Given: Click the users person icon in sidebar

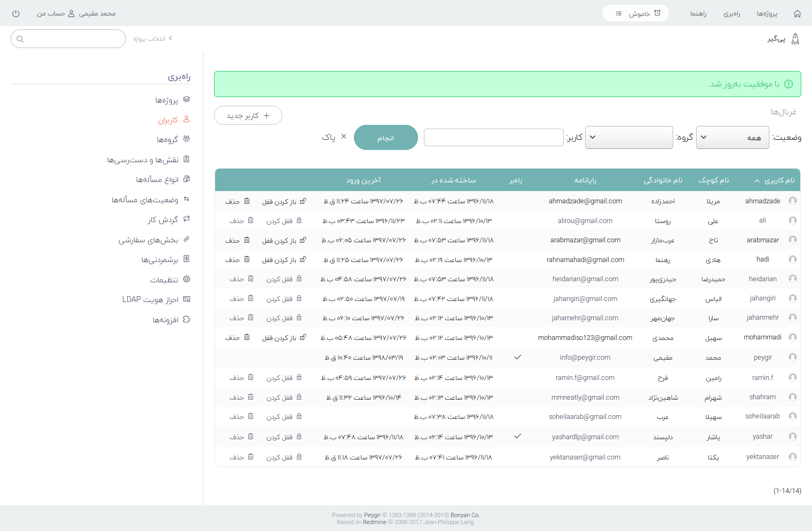Looking at the screenshot, I should 186,119.
